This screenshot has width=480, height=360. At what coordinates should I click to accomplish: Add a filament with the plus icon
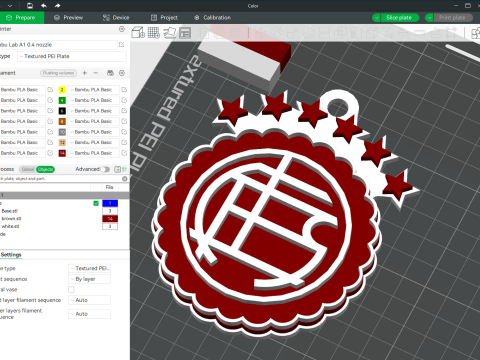tap(85, 73)
